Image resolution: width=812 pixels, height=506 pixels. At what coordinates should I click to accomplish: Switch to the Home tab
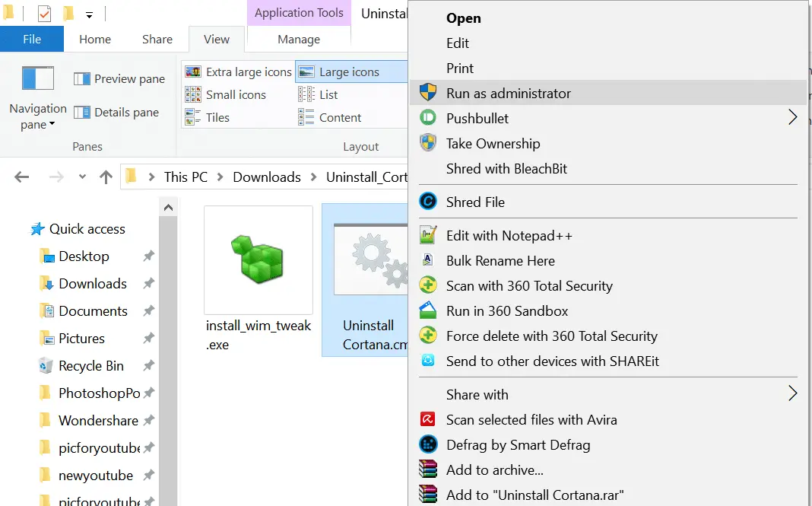[95, 39]
